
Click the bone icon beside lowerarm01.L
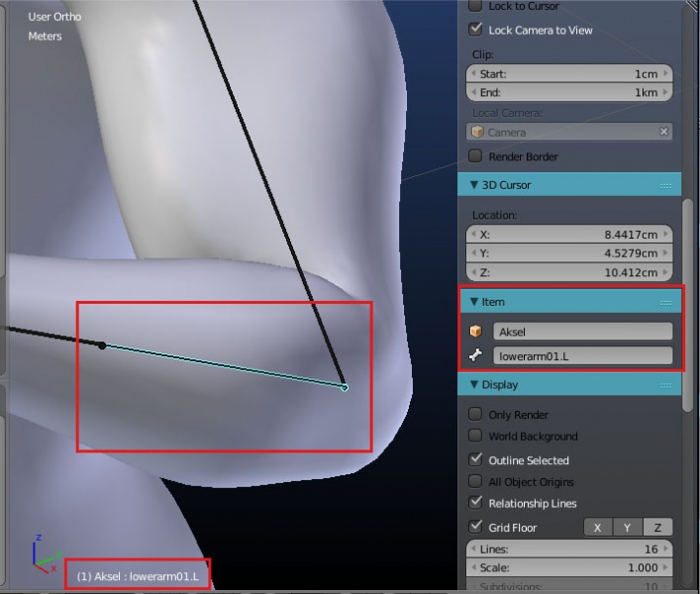coord(476,356)
